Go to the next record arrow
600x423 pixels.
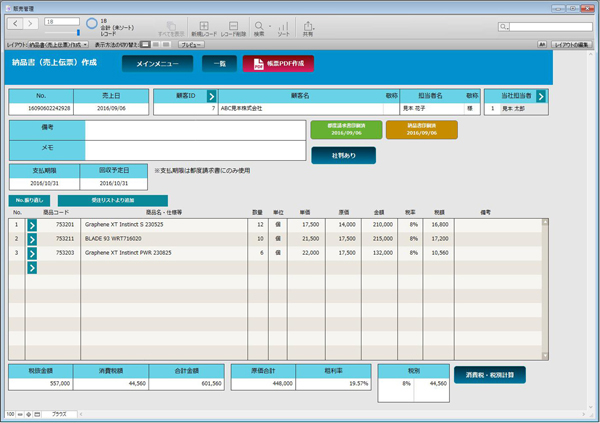(x=30, y=24)
